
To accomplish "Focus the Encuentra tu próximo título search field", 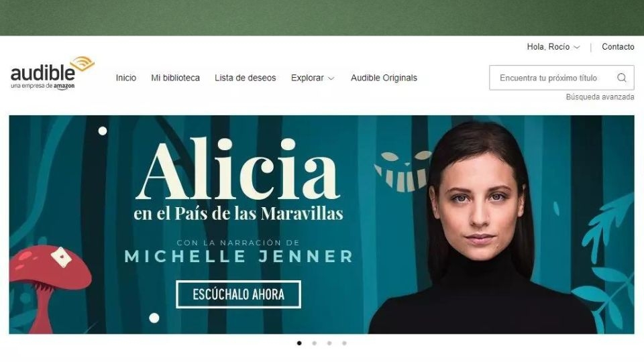I will click(x=561, y=78).
